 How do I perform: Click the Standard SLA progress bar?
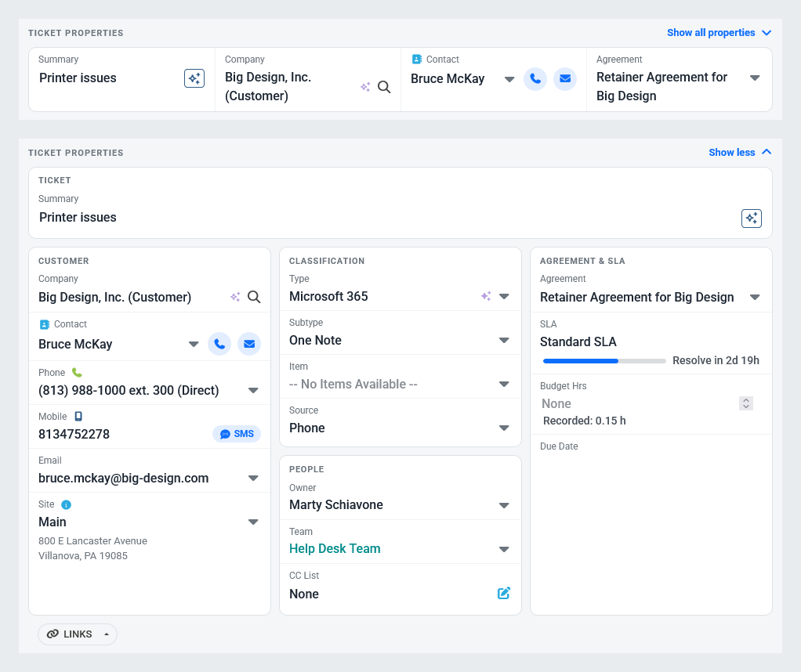(x=604, y=361)
